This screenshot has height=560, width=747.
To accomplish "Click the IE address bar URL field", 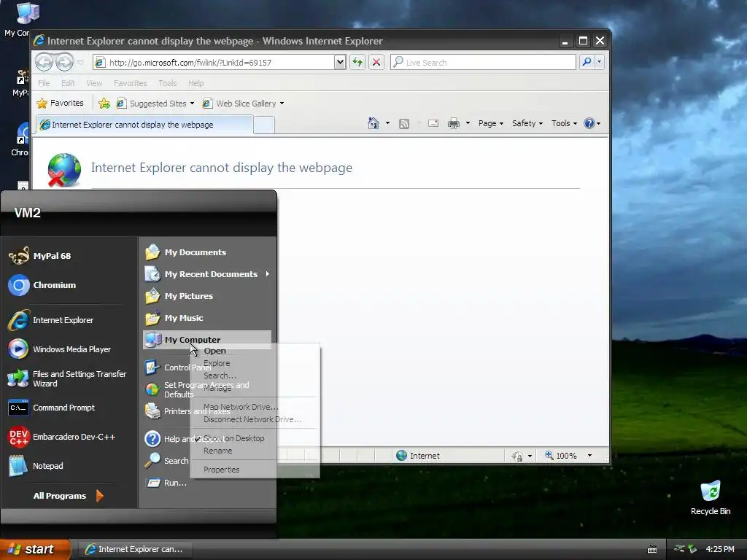I will 214,62.
